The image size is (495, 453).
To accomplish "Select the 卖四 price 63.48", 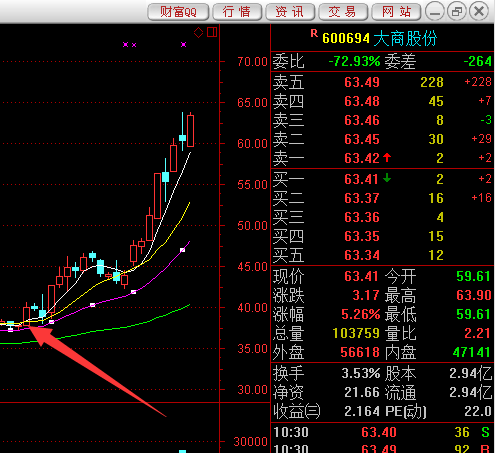I will click(x=362, y=101).
